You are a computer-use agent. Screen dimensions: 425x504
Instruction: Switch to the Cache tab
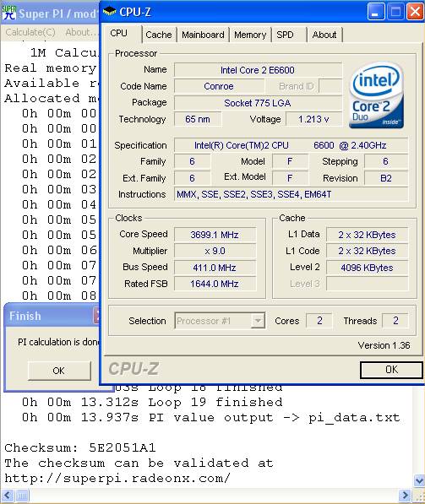pyautogui.click(x=159, y=35)
